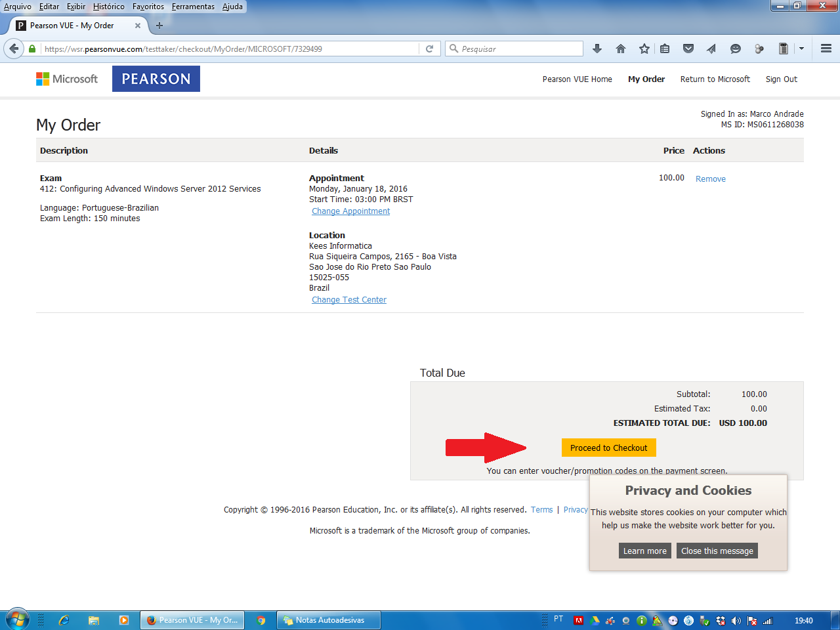
Task: Reload the page with the refresh icon
Action: [x=429, y=49]
